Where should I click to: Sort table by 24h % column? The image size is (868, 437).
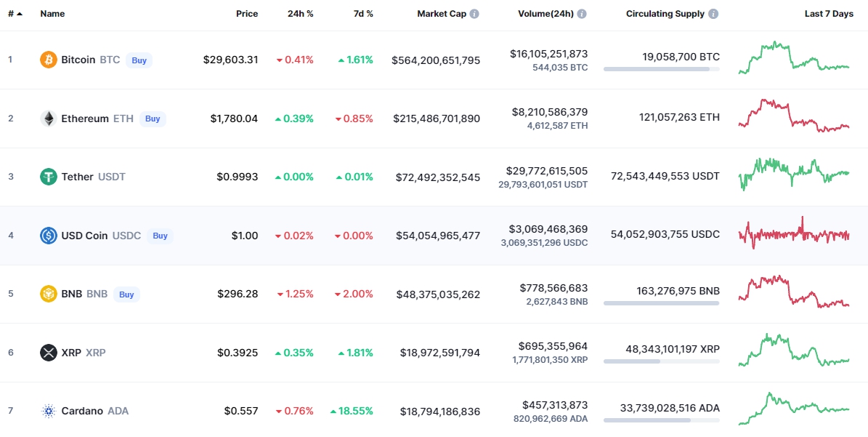point(300,14)
